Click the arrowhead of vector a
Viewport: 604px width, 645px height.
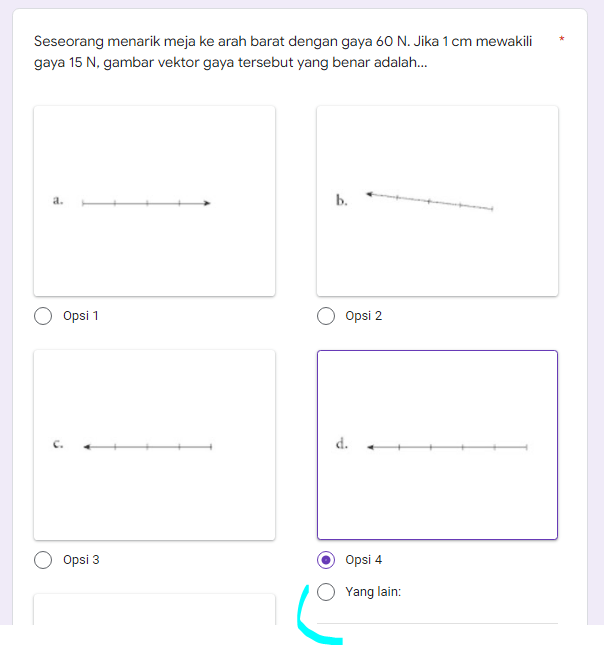click(x=206, y=203)
